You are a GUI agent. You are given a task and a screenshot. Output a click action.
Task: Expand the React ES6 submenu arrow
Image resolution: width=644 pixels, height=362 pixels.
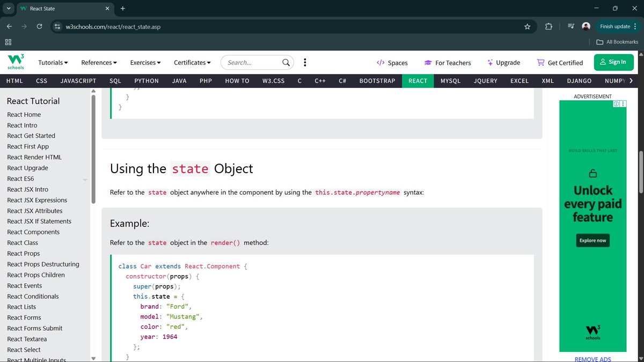point(85,180)
